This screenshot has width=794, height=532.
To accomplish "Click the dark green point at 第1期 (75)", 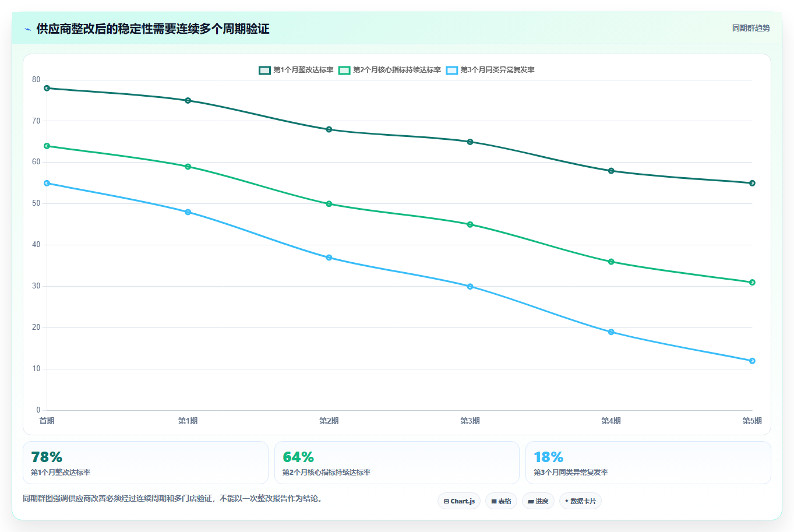I will pos(188,100).
